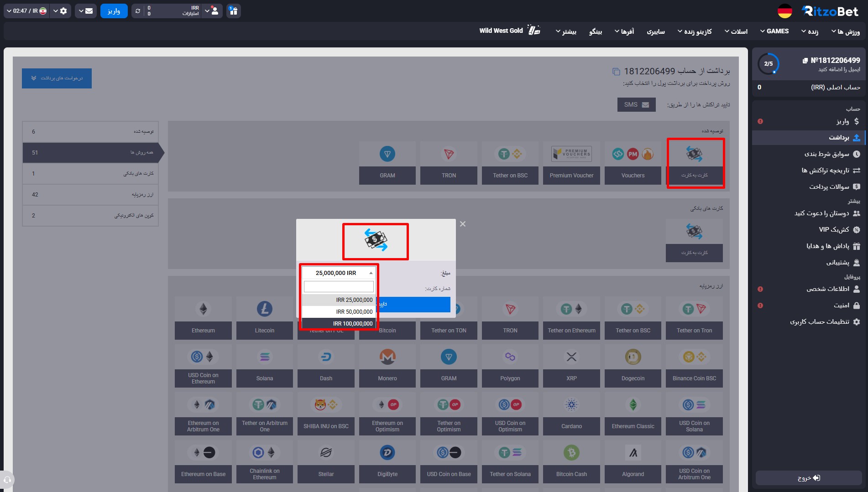Select Monero withdrawal method
The height and width of the screenshot is (492, 868).
387,366
